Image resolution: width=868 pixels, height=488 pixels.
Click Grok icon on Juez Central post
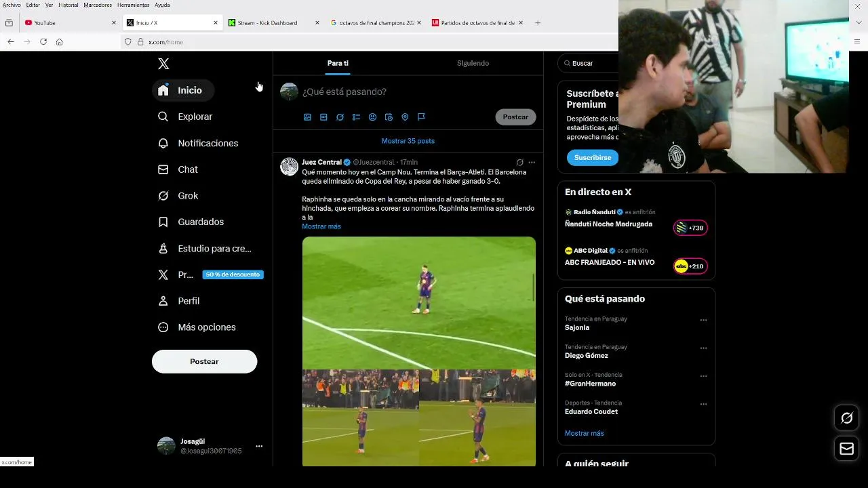520,163
